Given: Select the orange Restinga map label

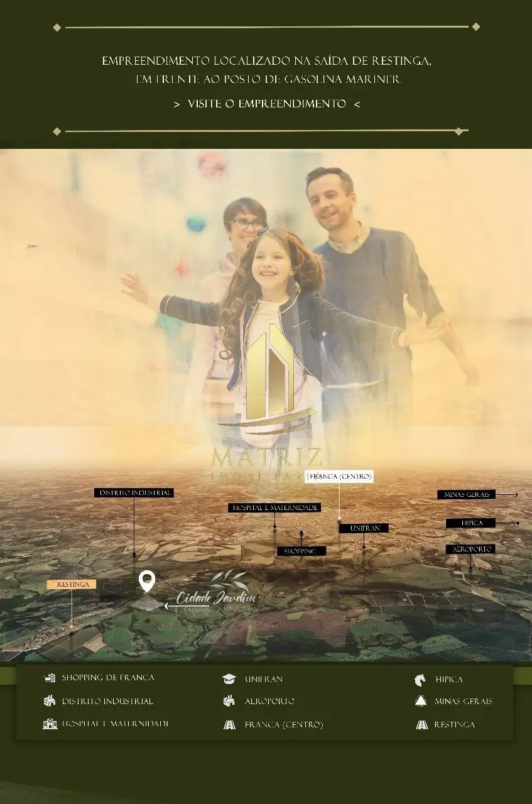Looking at the screenshot, I should (x=72, y=584).
